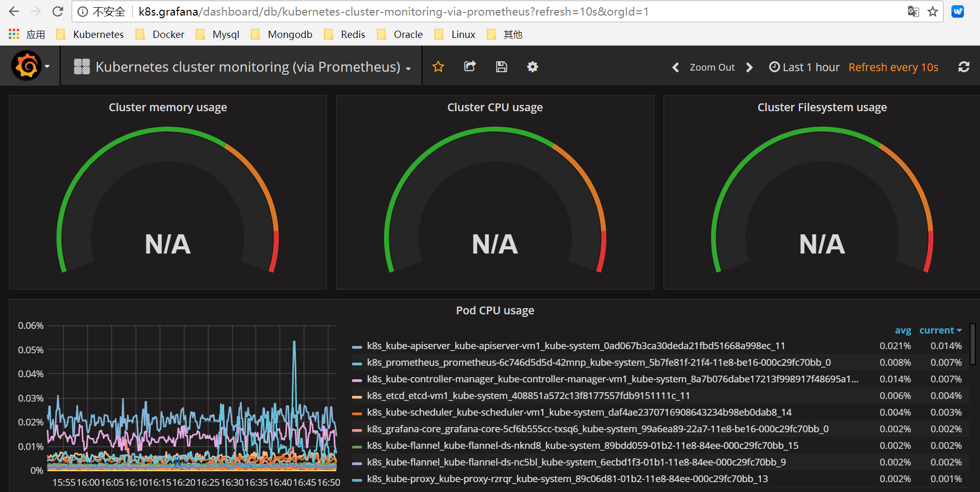Shift time range forward with right chevron

pyautogui.click(x=749, y=68)
